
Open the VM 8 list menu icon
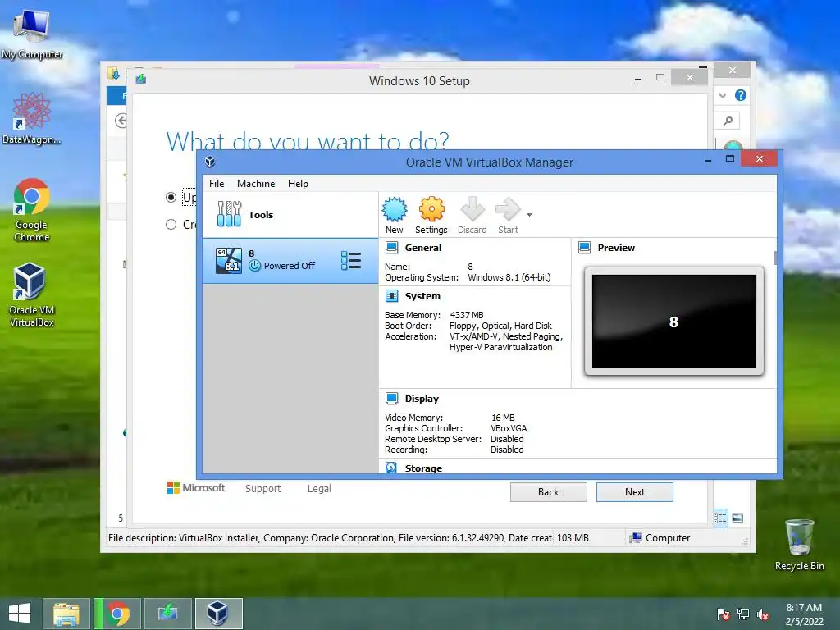pos(351,261)
